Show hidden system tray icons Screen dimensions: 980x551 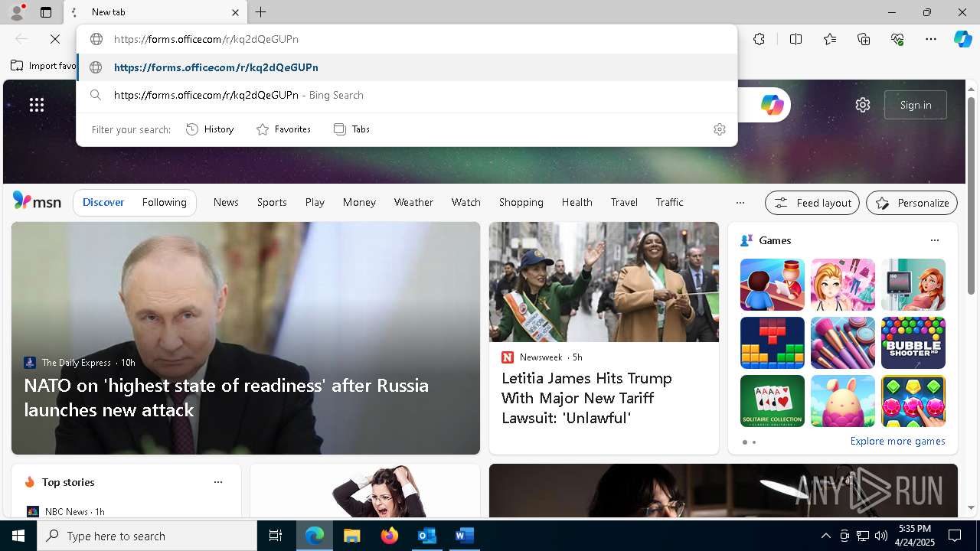[x=825, y=536]
